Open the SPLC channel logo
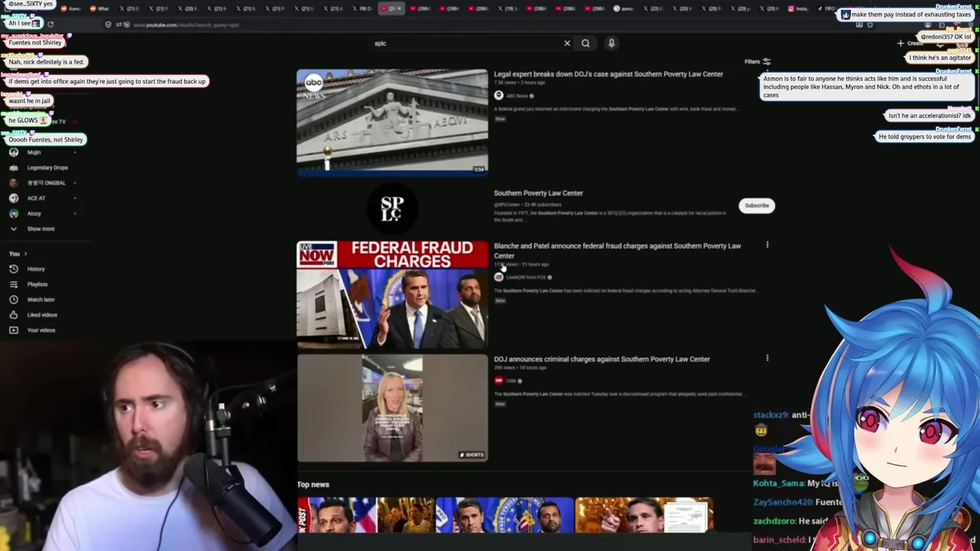 pos(392,207)
